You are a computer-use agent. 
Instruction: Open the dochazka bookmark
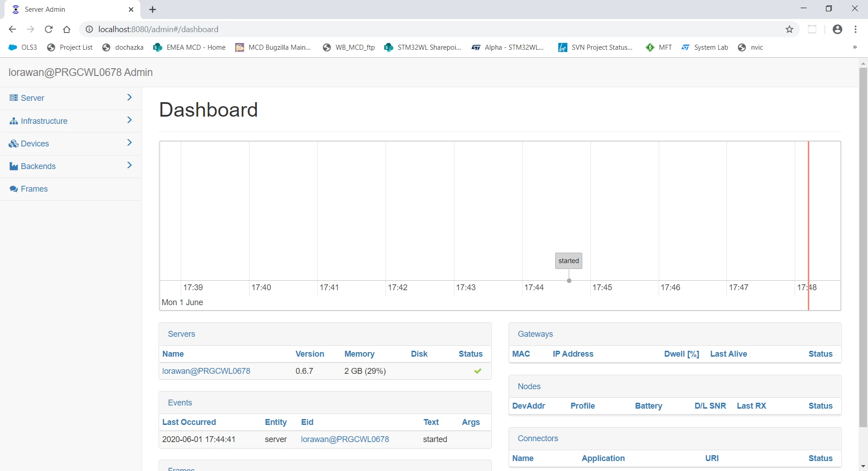pyautogui.click(x=123, y=47)
